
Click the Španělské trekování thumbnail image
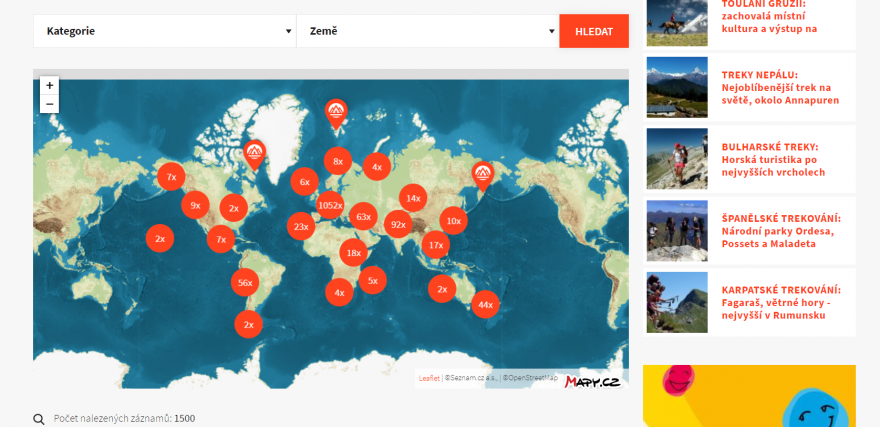pos(676,231)
